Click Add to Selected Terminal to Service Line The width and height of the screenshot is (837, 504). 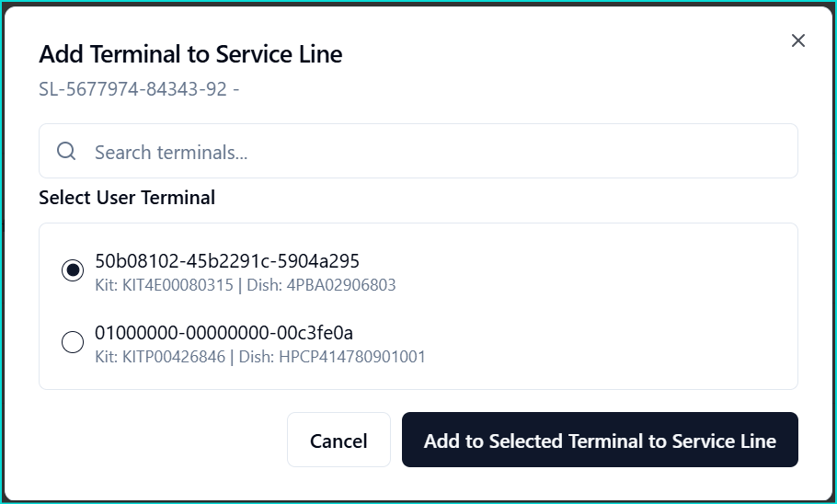click(x=600, y=440)
